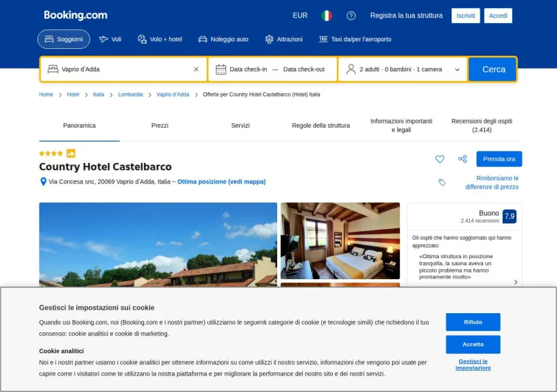Click the Iscriviti button

465,16
